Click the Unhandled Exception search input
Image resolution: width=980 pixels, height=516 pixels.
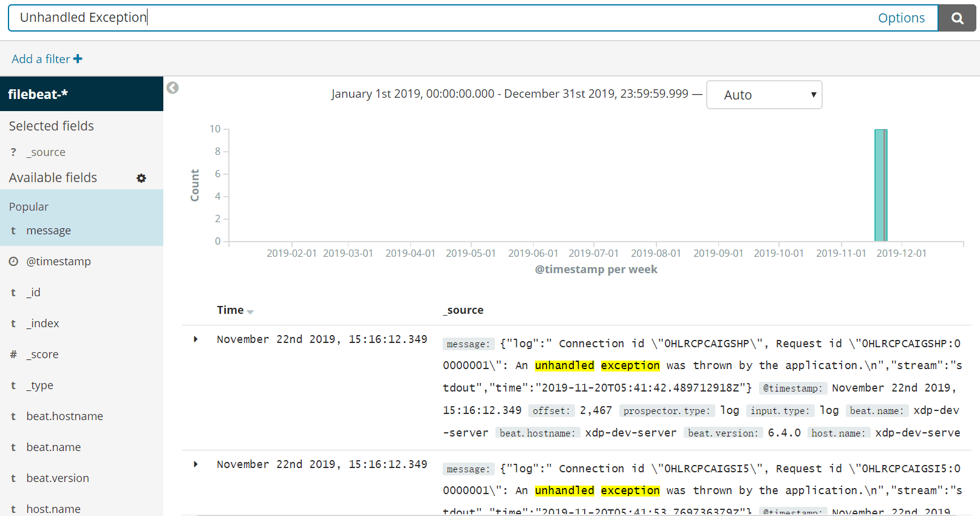point(443,18)
